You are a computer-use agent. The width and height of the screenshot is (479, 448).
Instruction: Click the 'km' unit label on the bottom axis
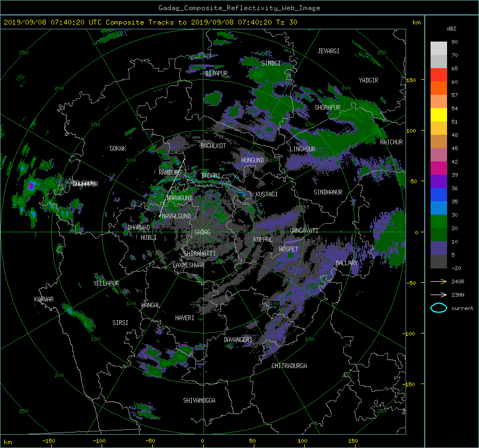pos(7,442)
